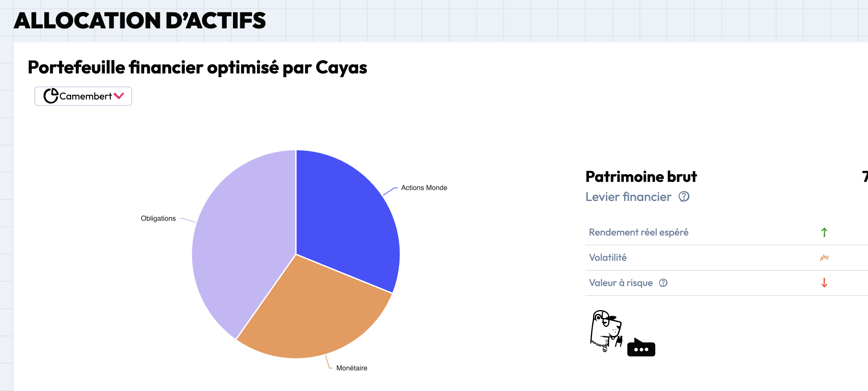868x391 pixels.
Task: Open the black chat bubble with dots
Action: [x=641, y=349]
